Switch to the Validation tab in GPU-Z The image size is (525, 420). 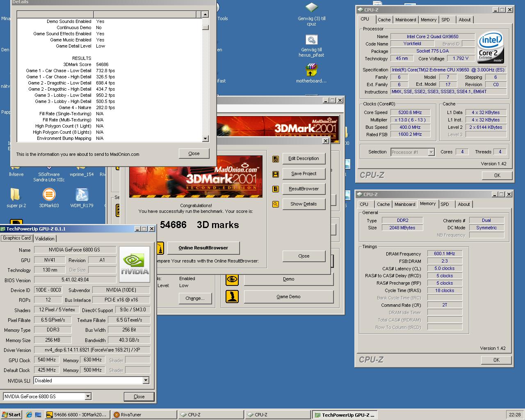click(x=45, y=239)
